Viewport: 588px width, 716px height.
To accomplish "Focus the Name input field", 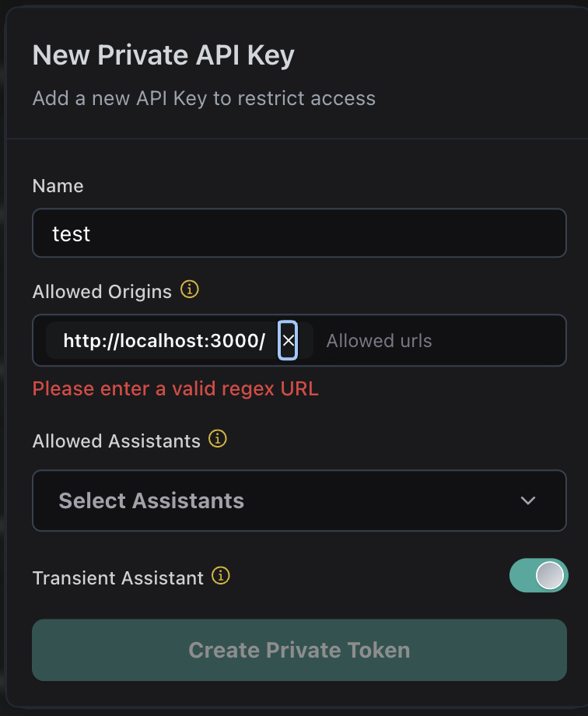I will pyautogui.click(x=299, y=233).
